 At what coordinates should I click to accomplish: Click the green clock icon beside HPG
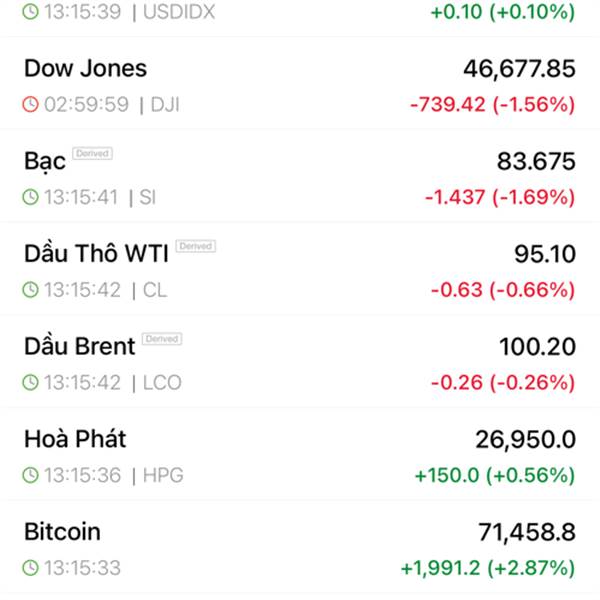tap(30, 475)
